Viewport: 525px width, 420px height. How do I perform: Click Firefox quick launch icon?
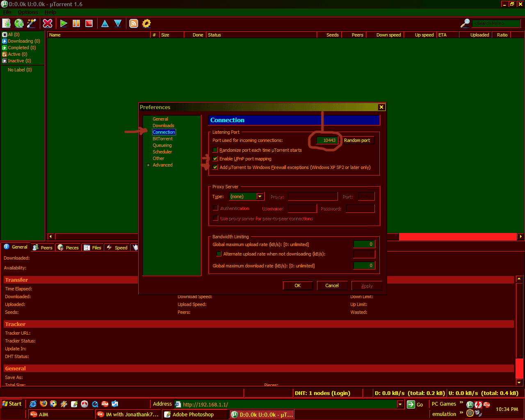[43, 404]
